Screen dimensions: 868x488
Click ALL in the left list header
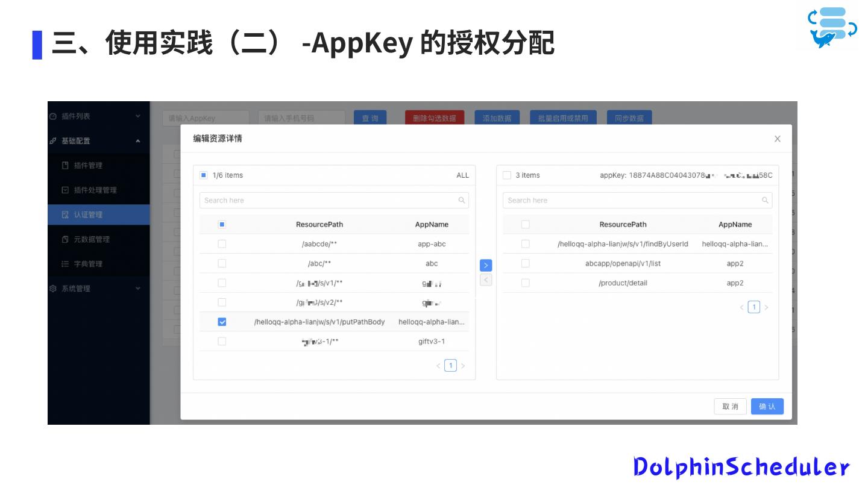coord(462,175)
